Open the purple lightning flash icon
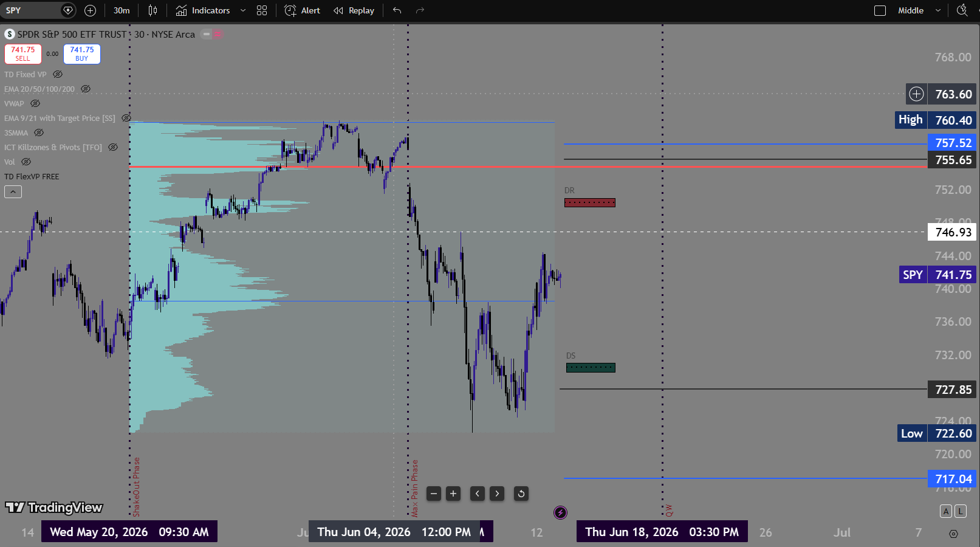Image resolution: width=980 pixels, height=547 pixels. coord(560,513)
